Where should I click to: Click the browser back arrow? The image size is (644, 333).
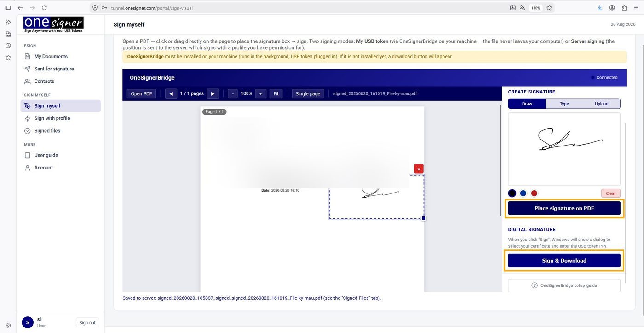[x=20, y=8]
